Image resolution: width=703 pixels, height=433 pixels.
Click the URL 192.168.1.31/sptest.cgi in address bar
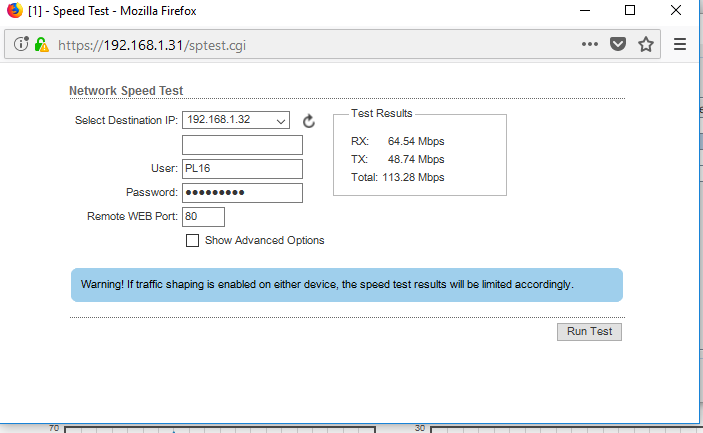152,45
